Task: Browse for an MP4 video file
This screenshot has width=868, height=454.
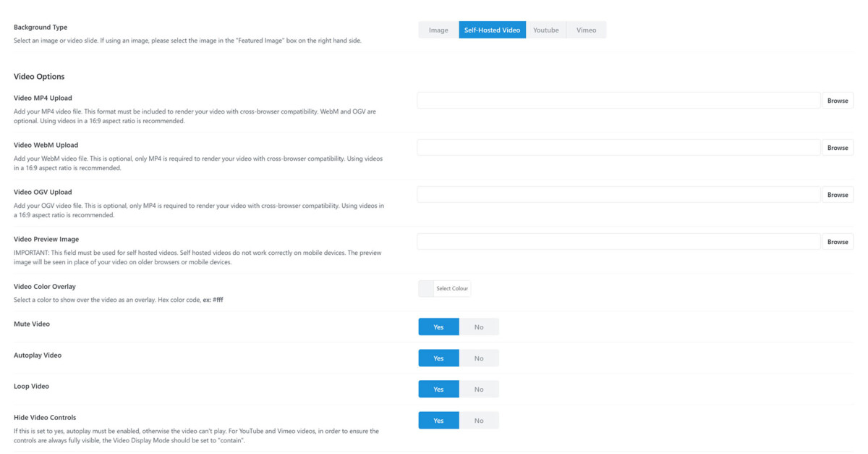Action: [838, 100]
